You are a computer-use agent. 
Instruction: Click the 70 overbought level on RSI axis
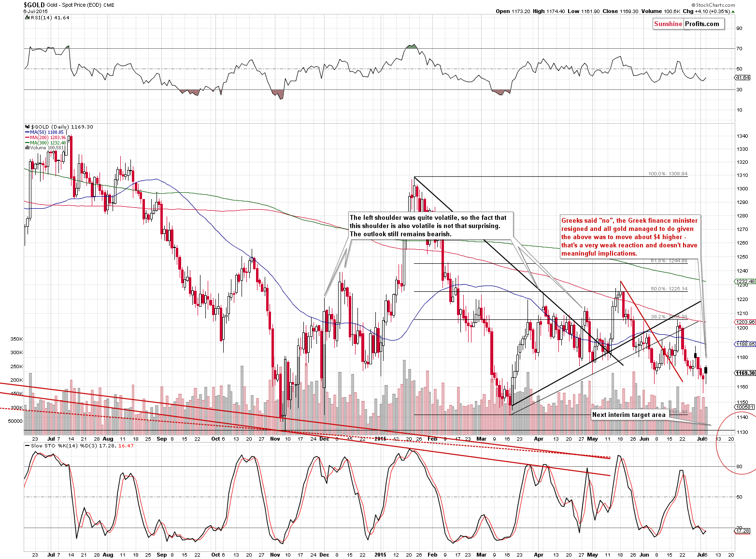(x=739, y=48)
